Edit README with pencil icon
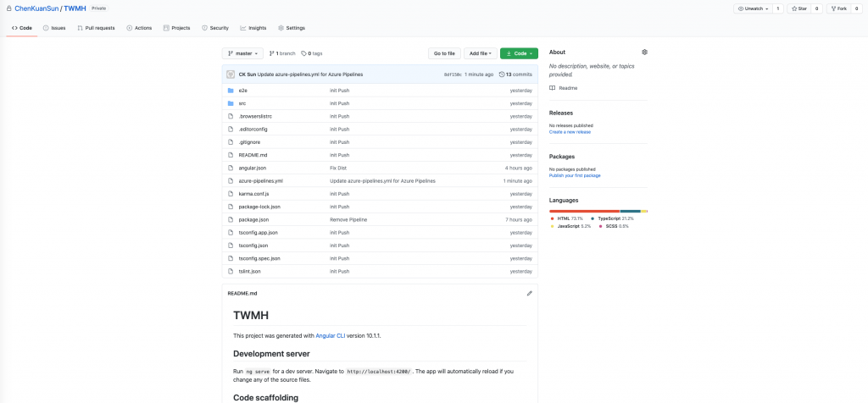This screenshot has width=868, height=403. tap(529, 294)
